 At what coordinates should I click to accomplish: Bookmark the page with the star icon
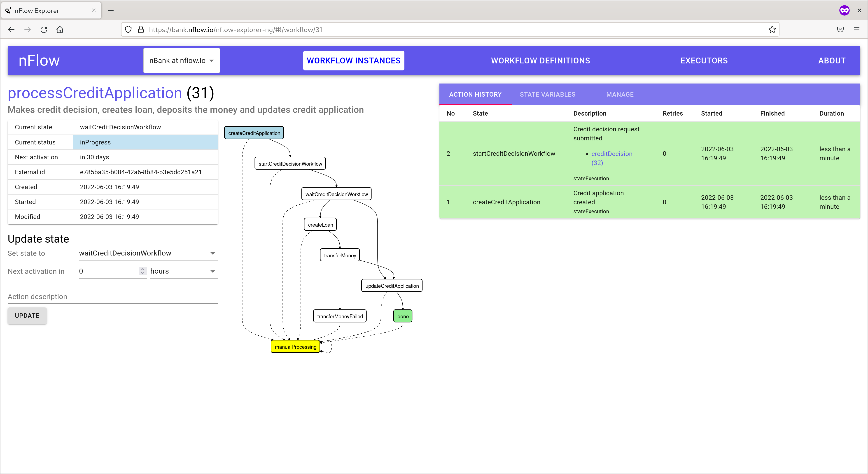tap(772, 30)
